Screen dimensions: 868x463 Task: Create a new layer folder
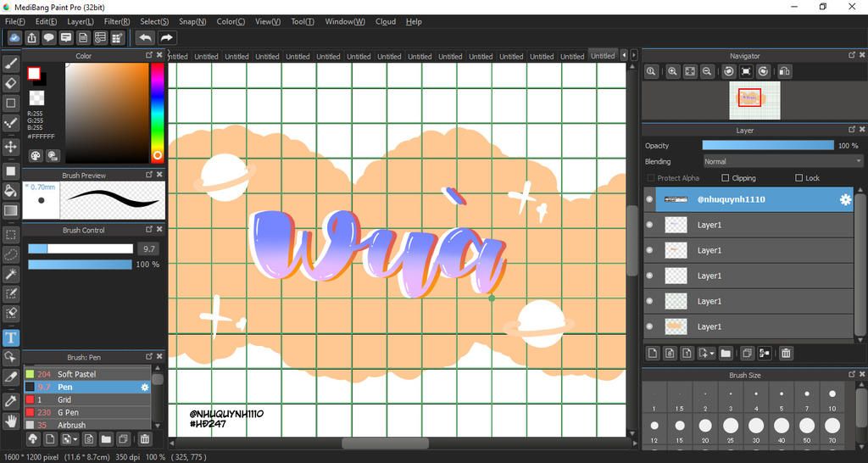pyautogui.click(x=726, y=353)
